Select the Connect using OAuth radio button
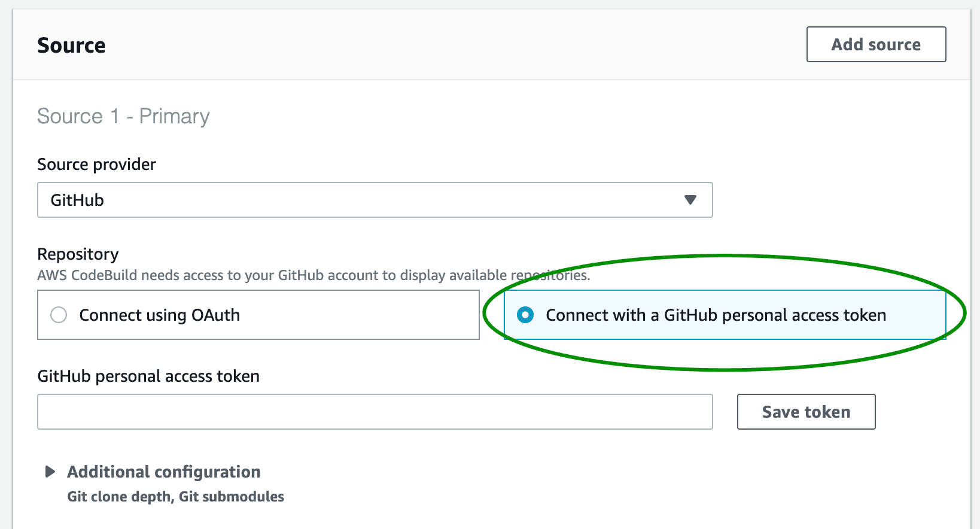This screenshot has height=529, width=980. 58,315
